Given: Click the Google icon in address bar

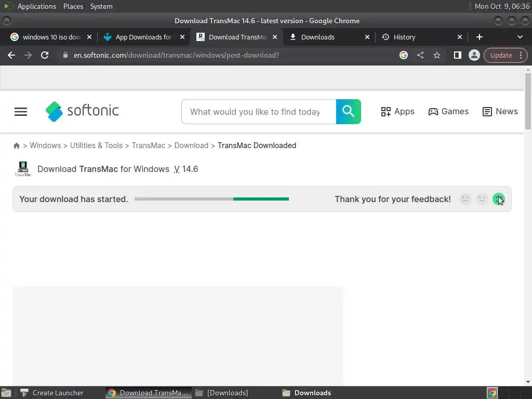Looking at the screenshot, I should (403, 55).
